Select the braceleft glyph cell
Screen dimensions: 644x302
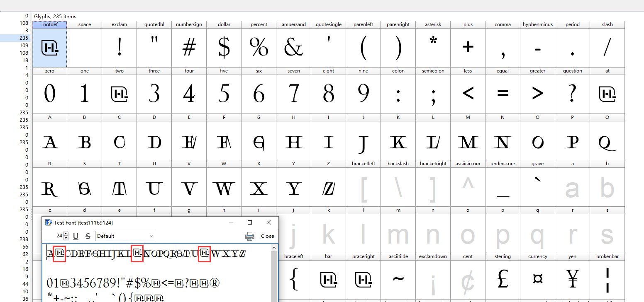(x=294, y=276)
